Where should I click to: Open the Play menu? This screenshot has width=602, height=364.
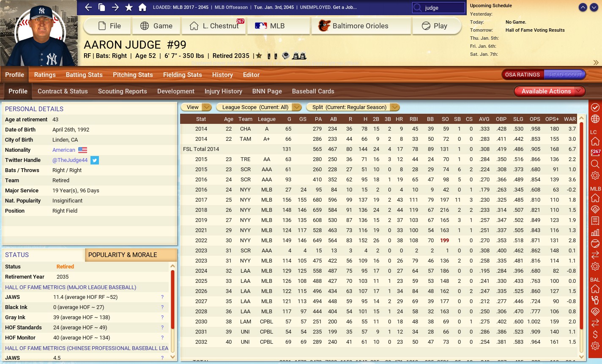pyautogui.click(x=437, y=26)
